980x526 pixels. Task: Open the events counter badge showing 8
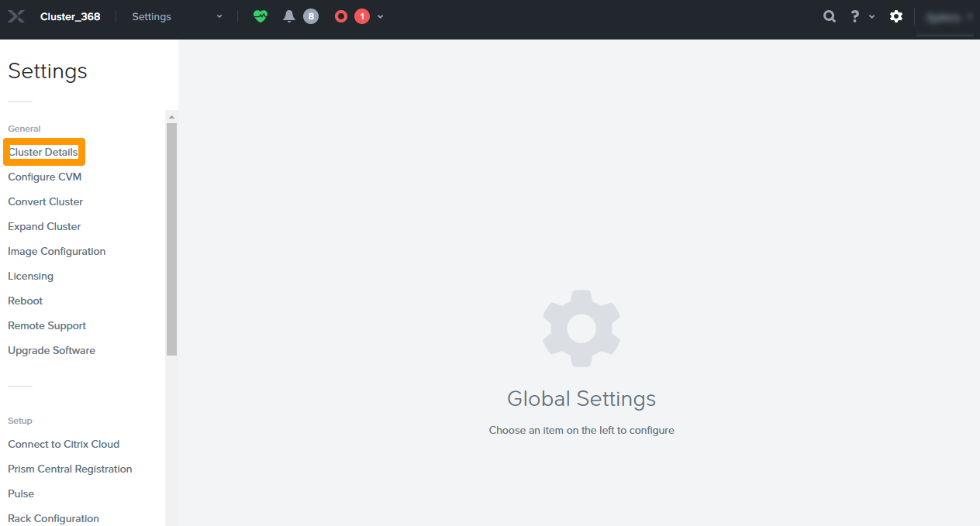[311, 15]
